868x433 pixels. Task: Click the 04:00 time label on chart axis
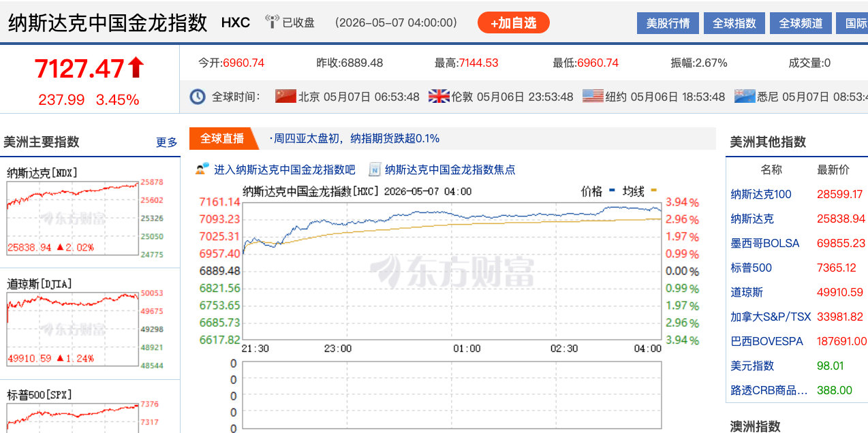(647, 349)
